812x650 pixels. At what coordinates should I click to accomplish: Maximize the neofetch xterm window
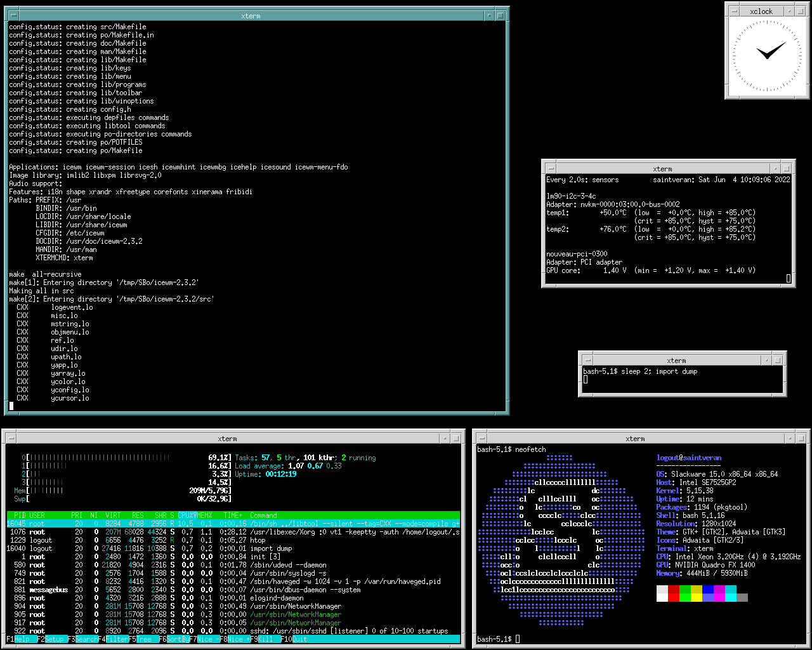point(799,438)
